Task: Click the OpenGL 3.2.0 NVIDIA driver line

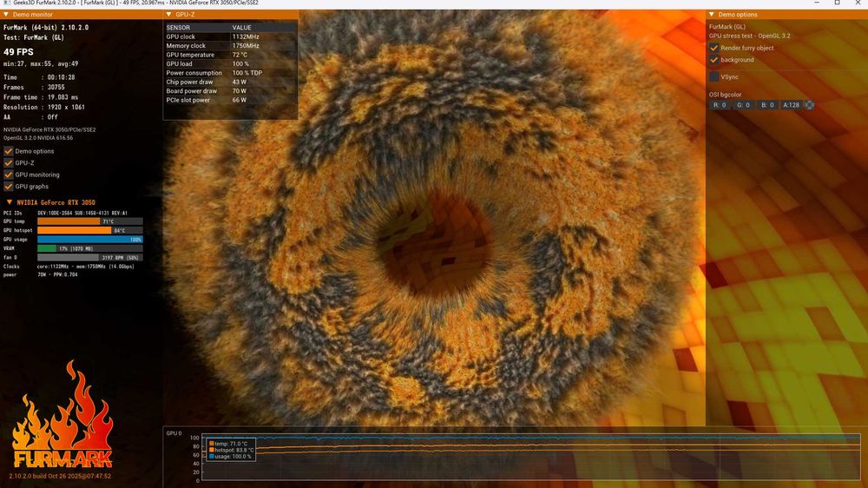Action: [38, 137]
